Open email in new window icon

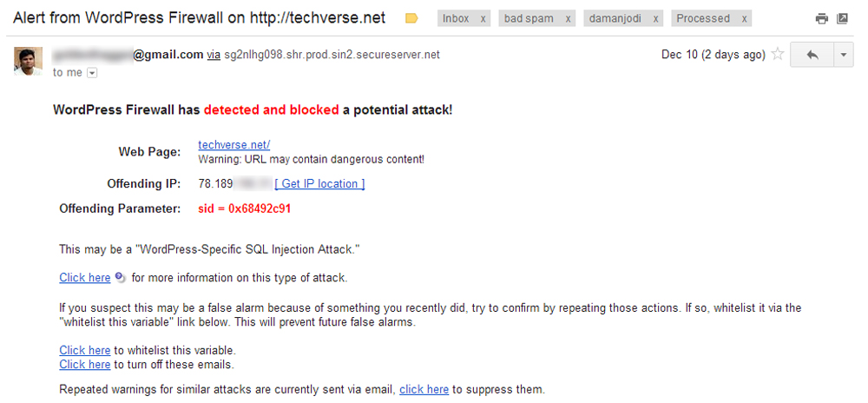coord(843,19)
